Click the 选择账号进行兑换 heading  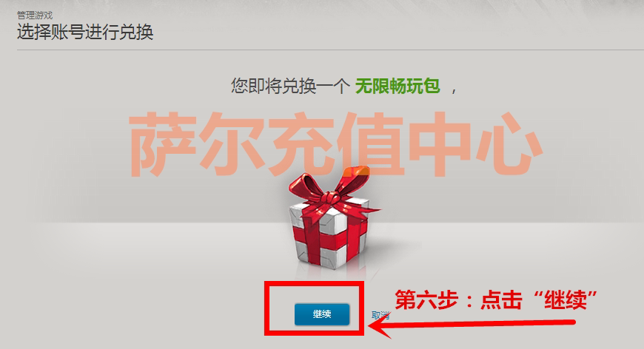[85, 32]
